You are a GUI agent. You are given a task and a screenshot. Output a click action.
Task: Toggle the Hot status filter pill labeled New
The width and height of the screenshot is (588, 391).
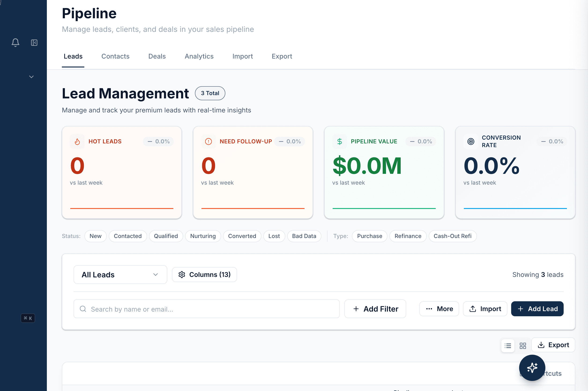point(96,236)
